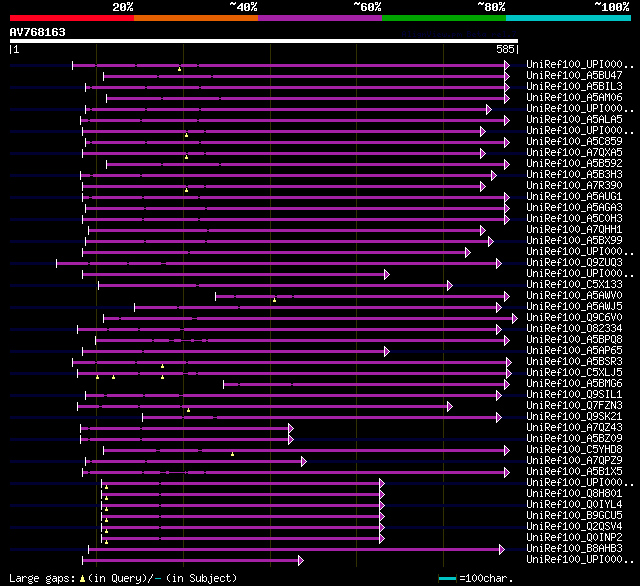
Task: Select subject UniRef100_A5BMG6
Action: point(574,384)
